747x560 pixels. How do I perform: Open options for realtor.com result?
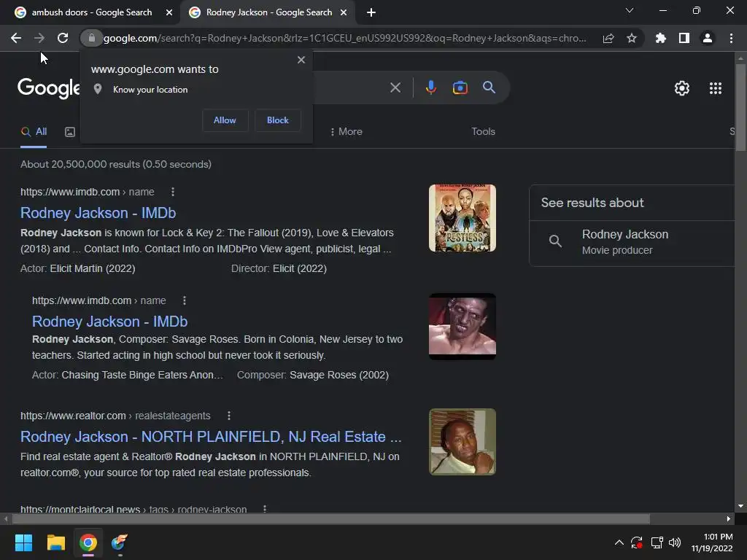coord(229,416)
